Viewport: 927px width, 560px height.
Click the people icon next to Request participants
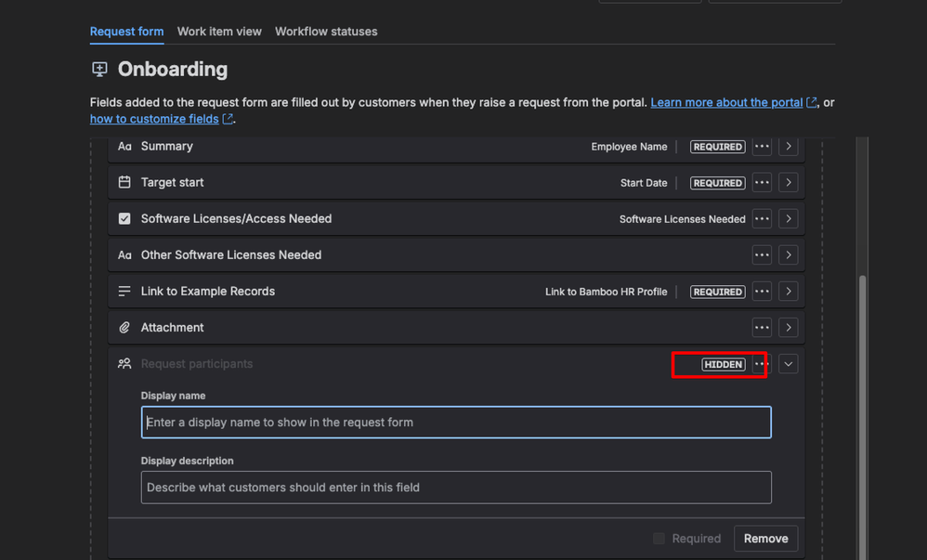(x=124, y=363)
